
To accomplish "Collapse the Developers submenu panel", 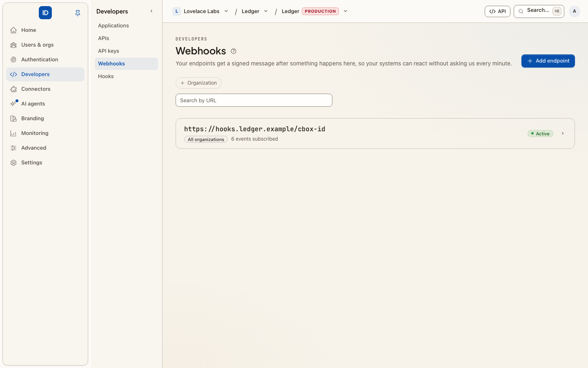I will tap(151, 11).
